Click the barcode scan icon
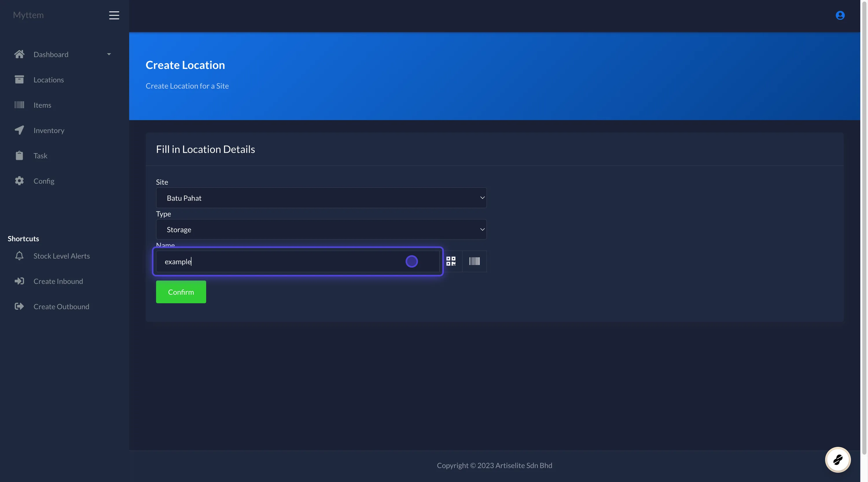Image resolution: width=868 pixels, height=482 pixels. point(474,261)
